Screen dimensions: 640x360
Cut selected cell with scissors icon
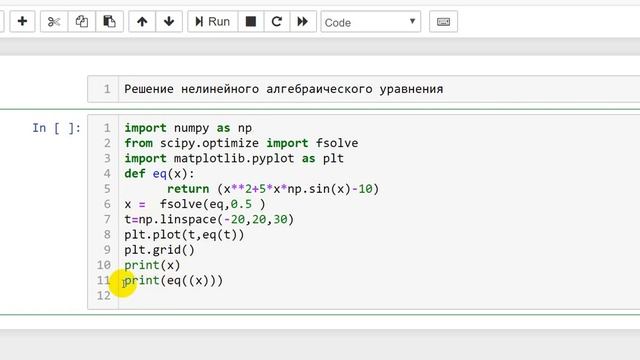pyautogui.click(x=54, y=21)
